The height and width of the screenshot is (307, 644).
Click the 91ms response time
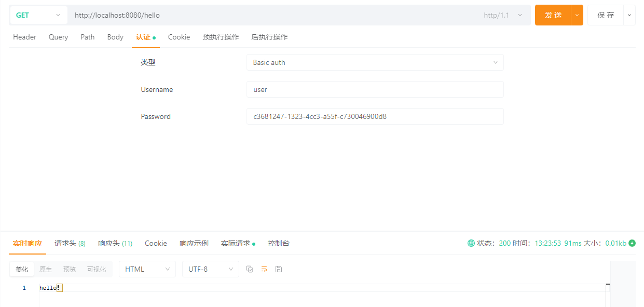pos(573,243)
